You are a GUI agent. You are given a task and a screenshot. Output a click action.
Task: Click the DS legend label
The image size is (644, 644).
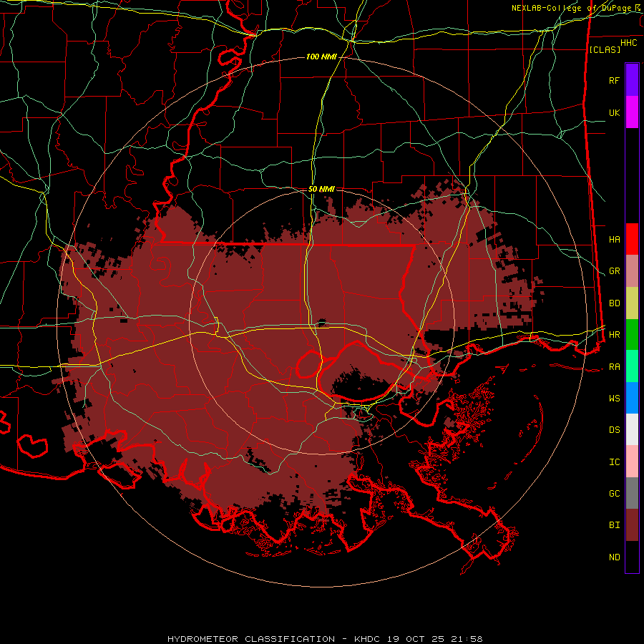point(614,430)
